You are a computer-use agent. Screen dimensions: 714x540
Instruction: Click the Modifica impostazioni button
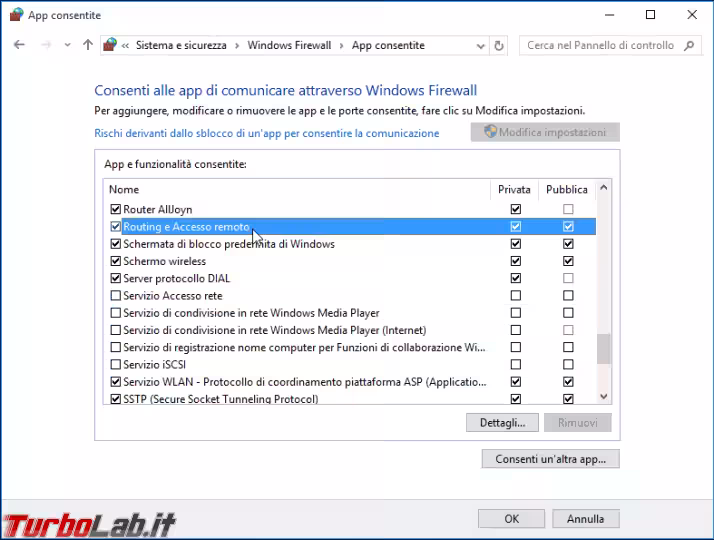coord(545,132)
